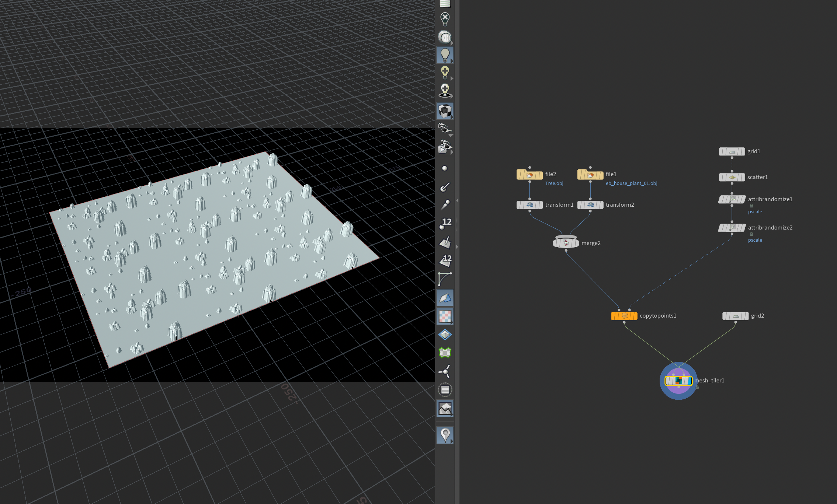Toggle the display points dot icon
The image size is (837, 504).
[445, 168]
